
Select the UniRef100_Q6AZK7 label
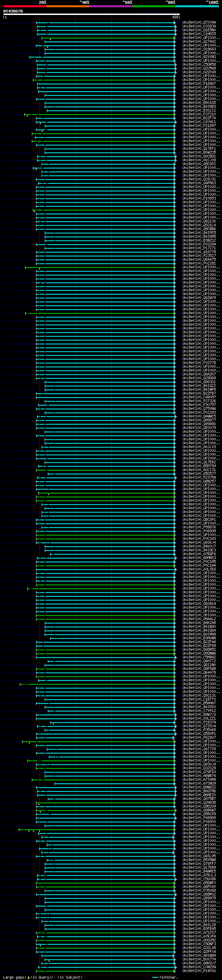click(199, 374)
